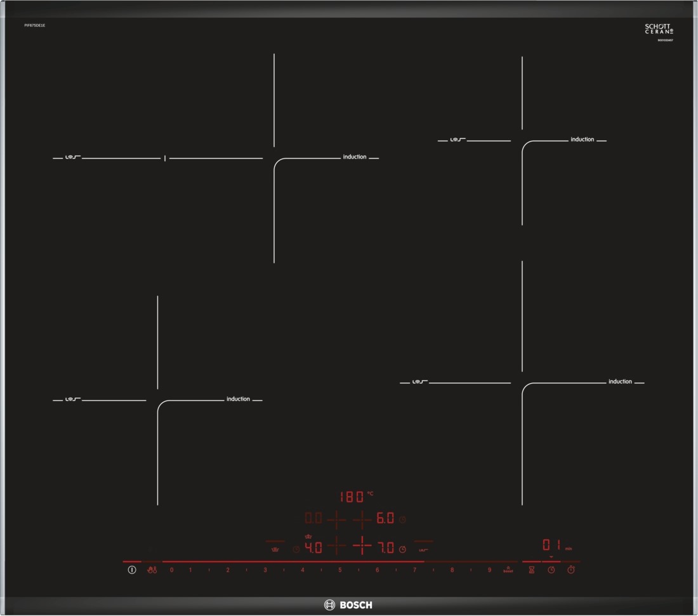Tap clock icon beside the 7.0 display

(402, 549)
